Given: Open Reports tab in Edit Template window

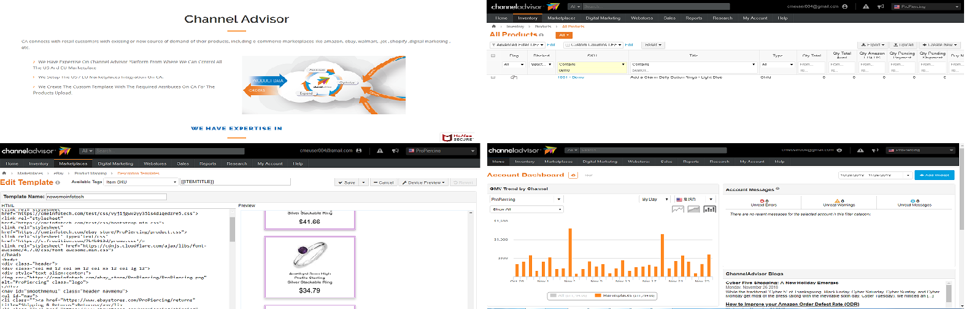Looking at the screenshot, I should point(207,163).
